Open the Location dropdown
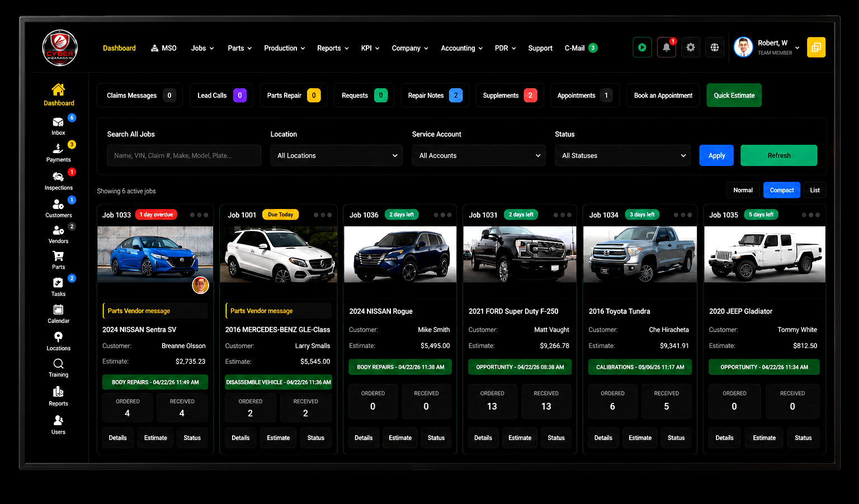Viewport: 859px width, 504px height. (337, 155)
